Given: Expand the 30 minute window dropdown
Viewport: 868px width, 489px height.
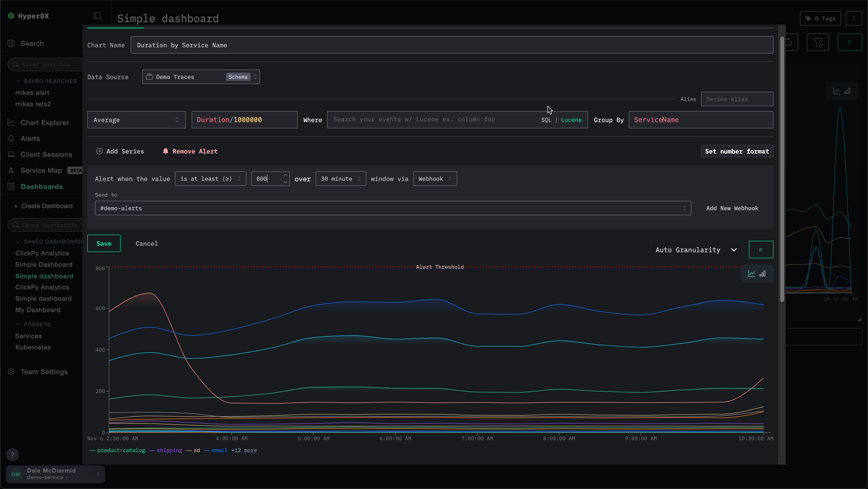Looking at the screenshot, I should pos(340,179).
